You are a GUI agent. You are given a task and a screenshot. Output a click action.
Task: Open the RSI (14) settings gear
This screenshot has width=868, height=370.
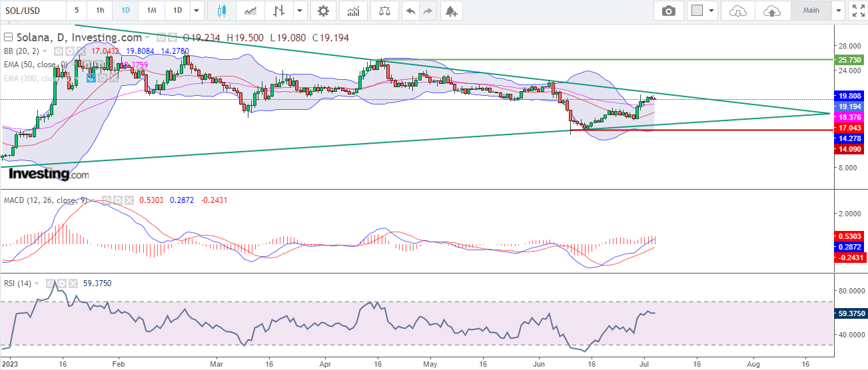(x=61, y=283)
